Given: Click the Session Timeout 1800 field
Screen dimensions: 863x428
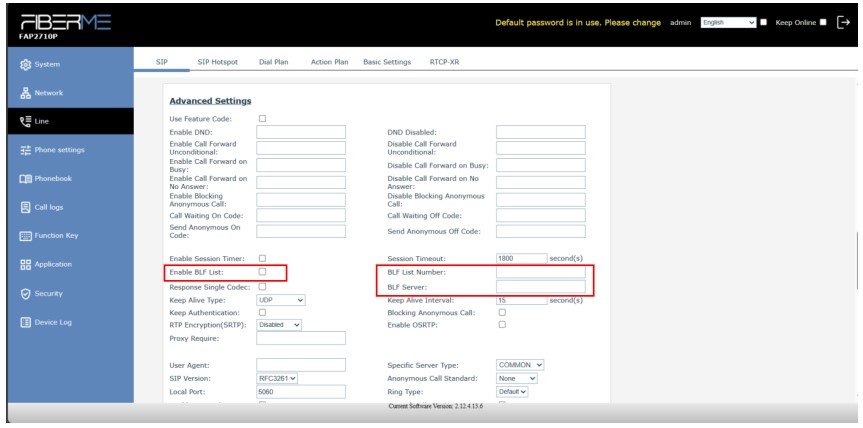Looking at the screenshot, I should [x=522, y=258].
